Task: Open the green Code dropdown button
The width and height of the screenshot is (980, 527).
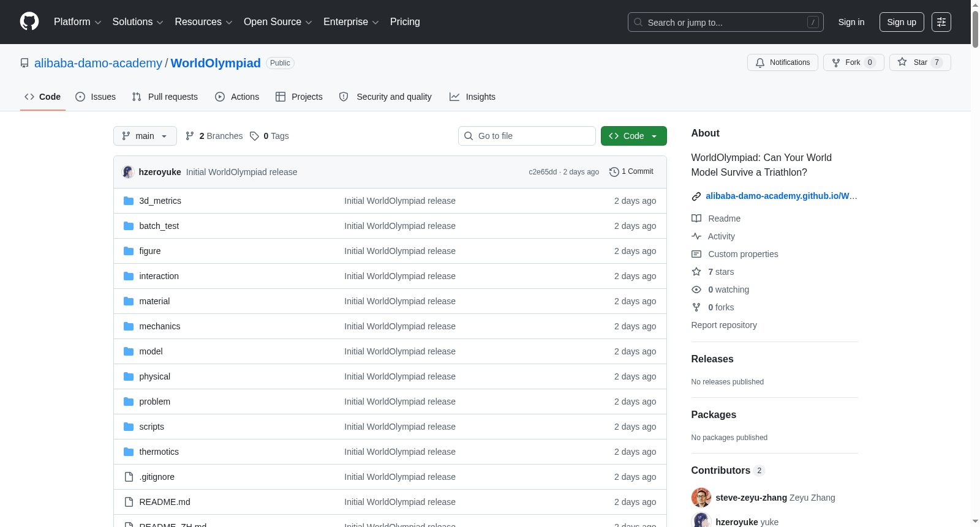Action: (x=634, y=136)
